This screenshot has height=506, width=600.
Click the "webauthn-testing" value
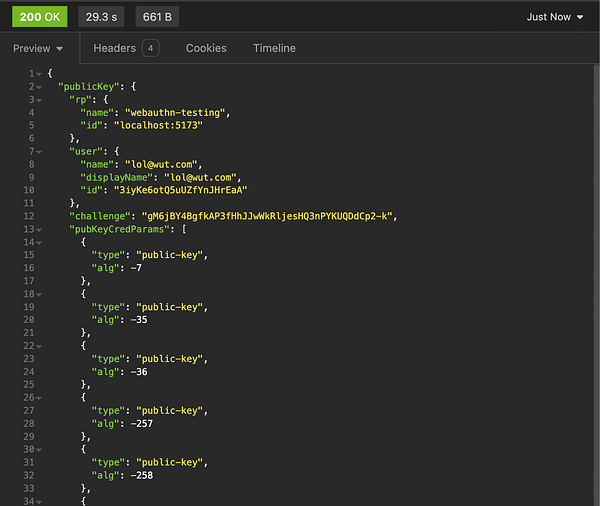175,113
